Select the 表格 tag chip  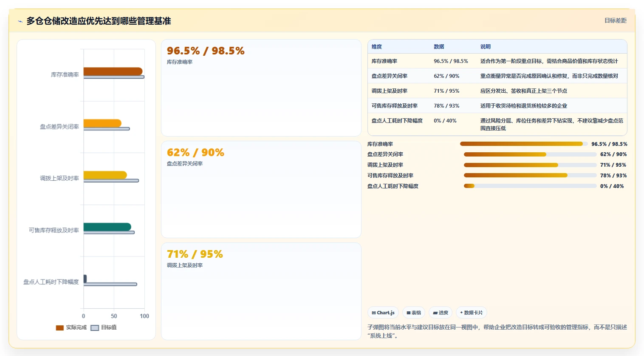tap(414, 313)
